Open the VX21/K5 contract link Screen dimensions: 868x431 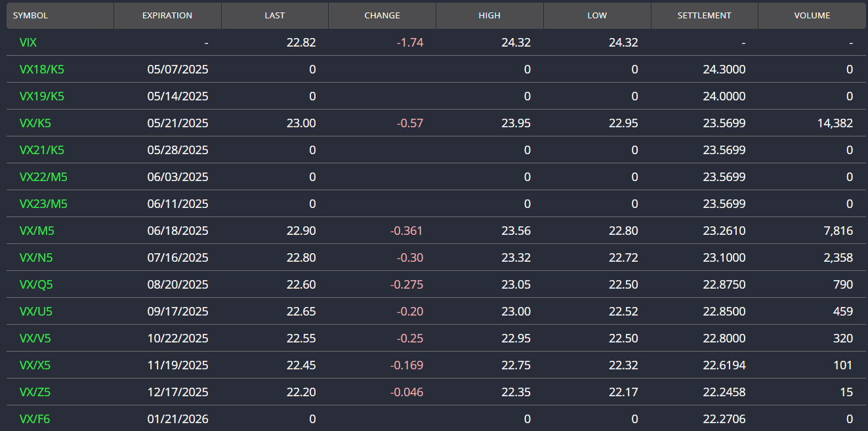point(41,150)
